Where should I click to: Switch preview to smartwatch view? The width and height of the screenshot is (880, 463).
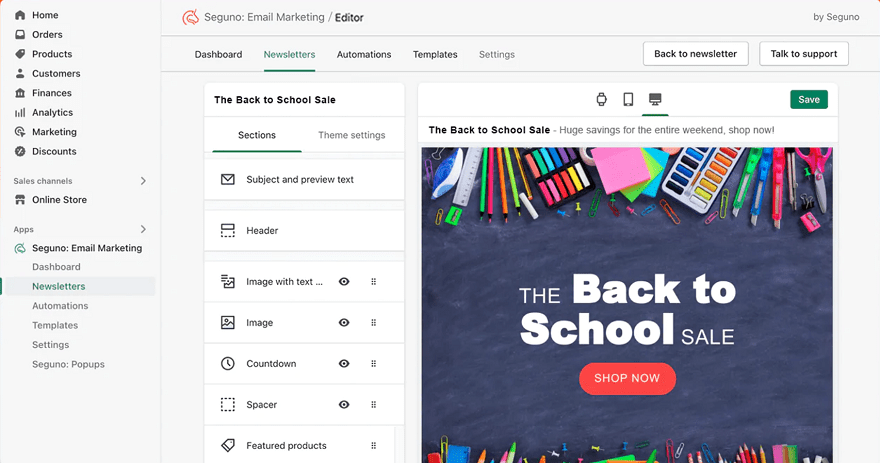[x=602, y=99]
